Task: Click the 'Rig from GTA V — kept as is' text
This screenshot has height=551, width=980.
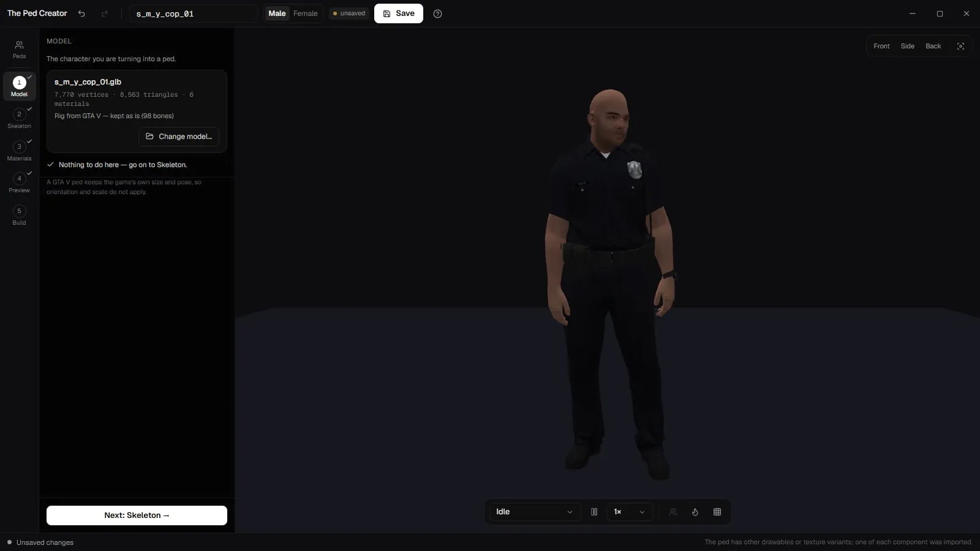Action: 114,116
